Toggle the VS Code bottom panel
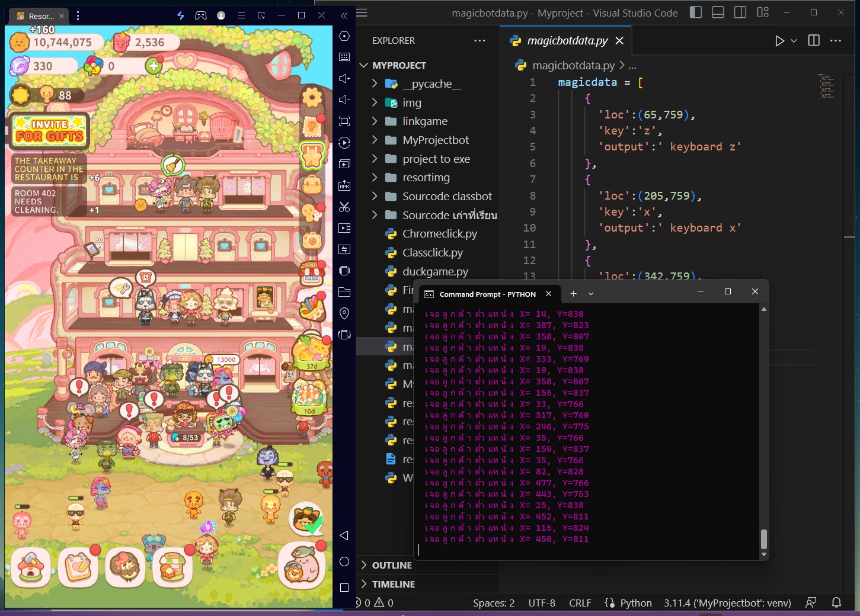The image size is (860, 616). click(x=718, y=12)
